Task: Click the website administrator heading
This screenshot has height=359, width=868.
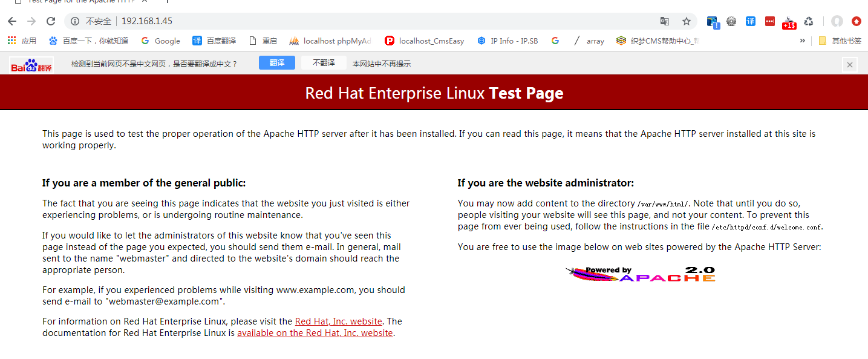Action: point(546,183)
